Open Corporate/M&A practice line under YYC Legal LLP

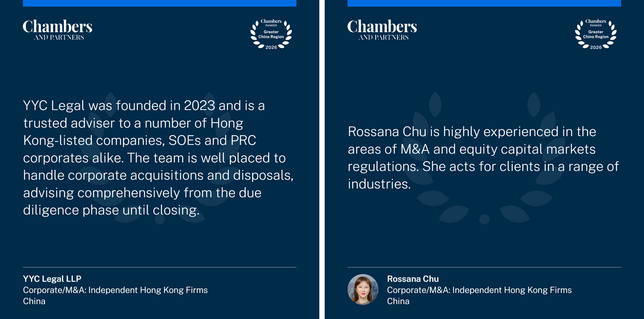115,290
